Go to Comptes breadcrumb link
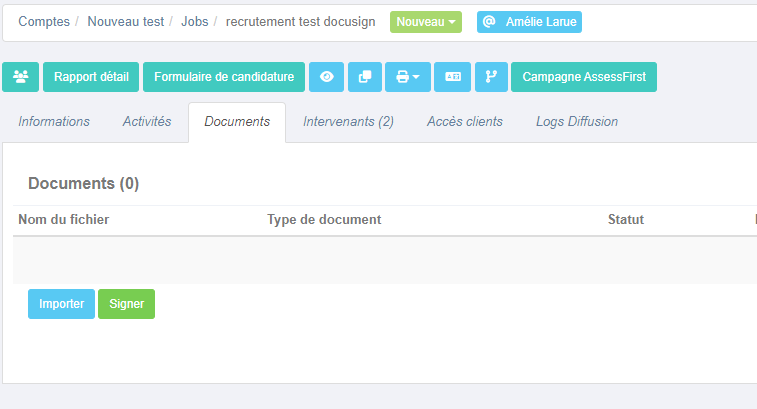757x409 pixels. (44, 22)
